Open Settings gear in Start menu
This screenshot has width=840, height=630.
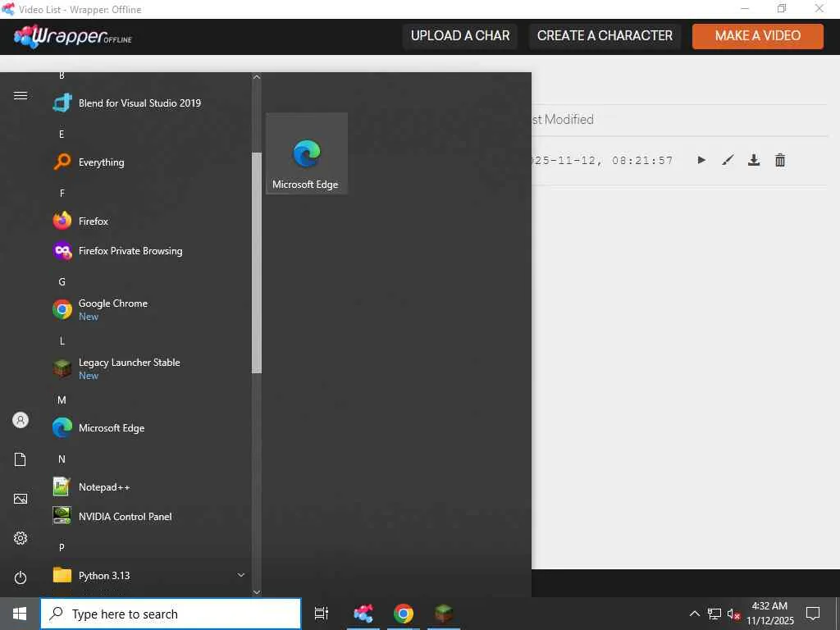click(x=21, y=538)
